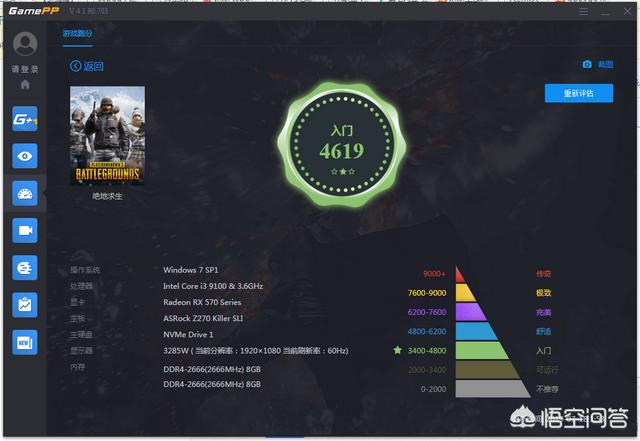Select the speedometer benchmark sidebar icon
The image size is (640, 441).
(25, 194)
